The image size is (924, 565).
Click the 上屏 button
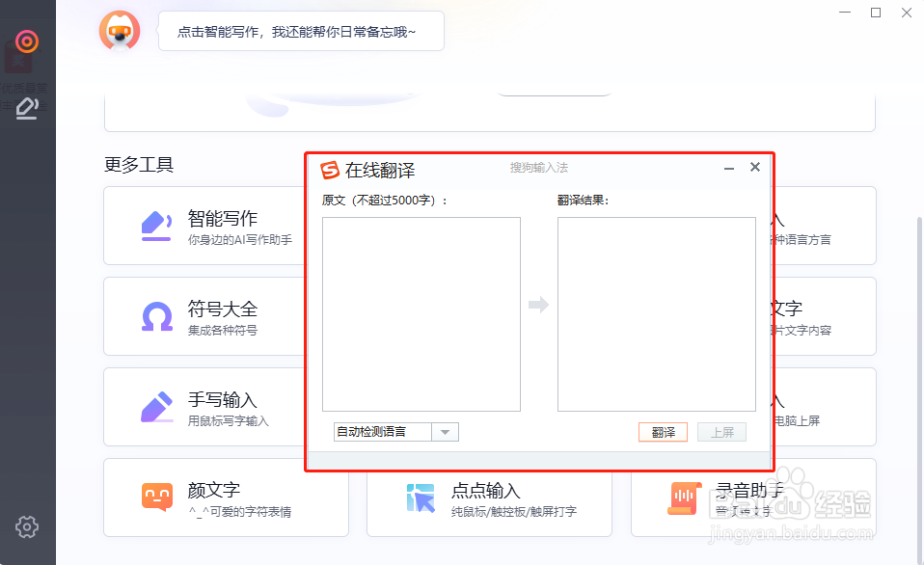coord(721,432)
